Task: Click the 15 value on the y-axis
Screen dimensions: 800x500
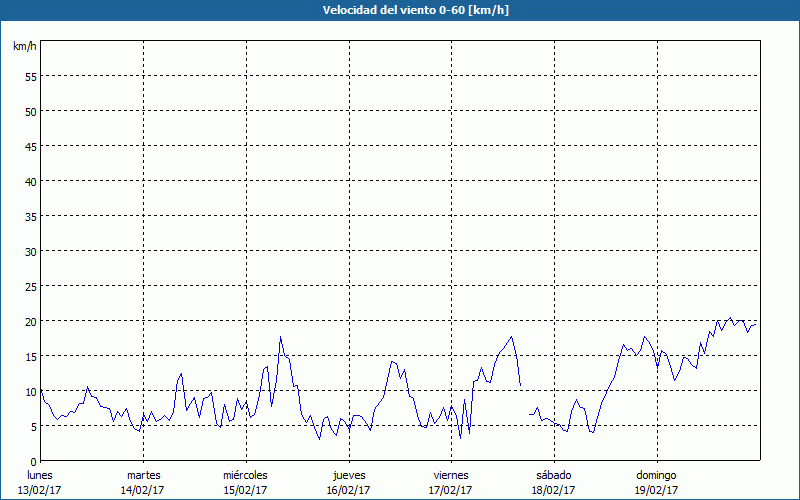Action: 30,356
